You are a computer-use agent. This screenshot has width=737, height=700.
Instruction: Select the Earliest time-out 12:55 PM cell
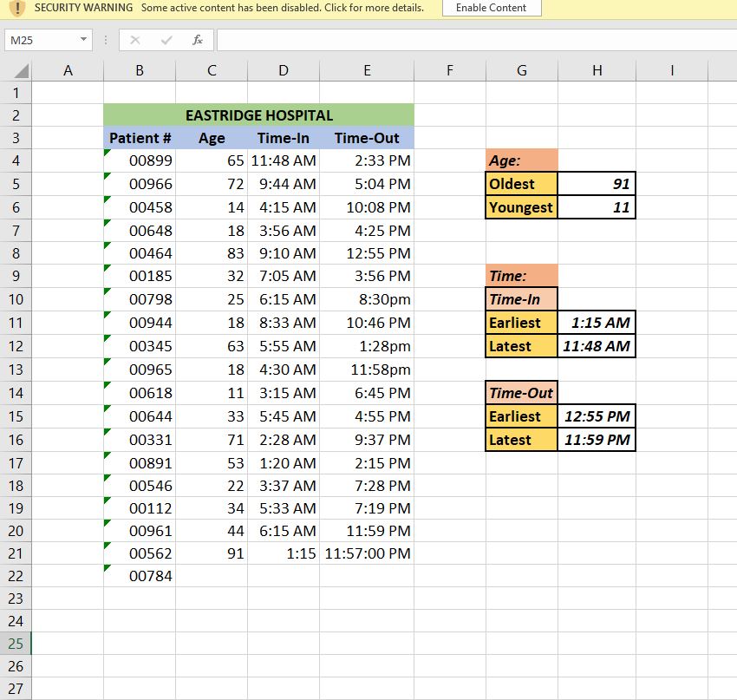coord(597,416)
